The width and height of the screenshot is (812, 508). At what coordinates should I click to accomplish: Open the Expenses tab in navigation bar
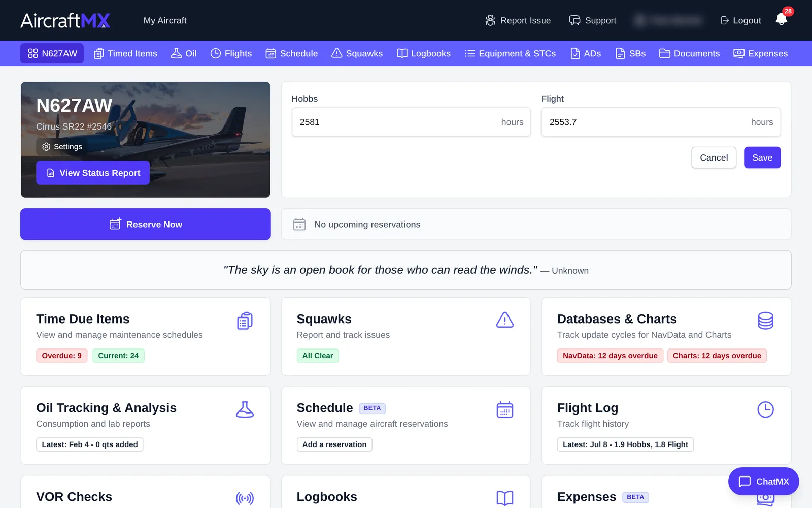pyautogui.click(x=760, y=53)
